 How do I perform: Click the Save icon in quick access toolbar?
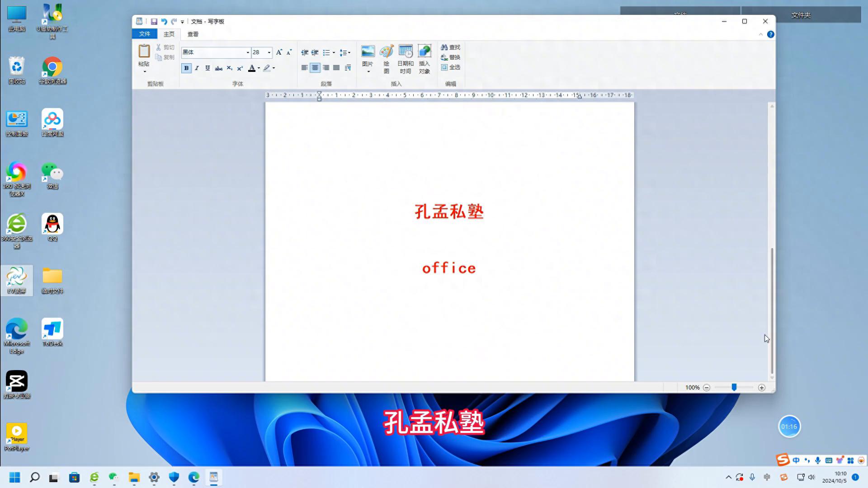154,21
